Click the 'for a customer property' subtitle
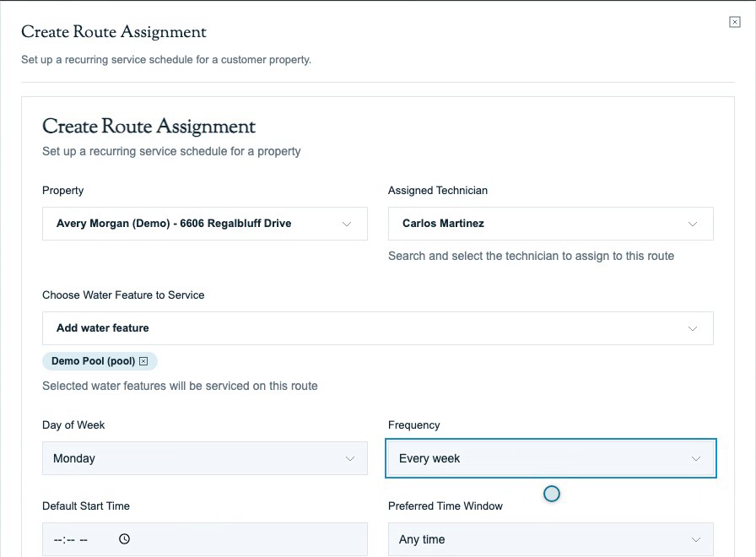The image size is (756, 557). (166, 60)
